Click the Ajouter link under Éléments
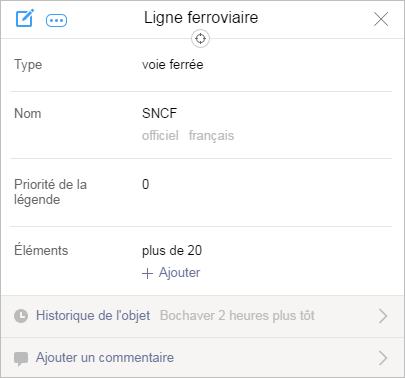 (x=179, y=273)
